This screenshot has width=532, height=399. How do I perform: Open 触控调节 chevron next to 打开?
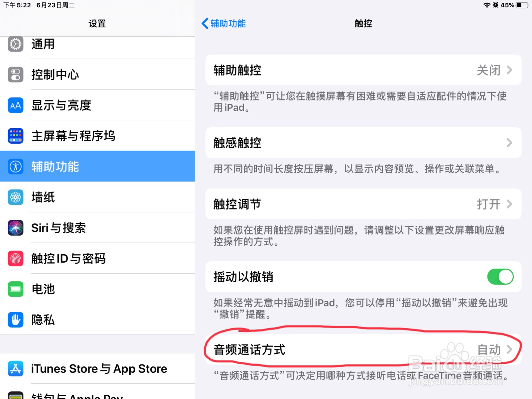(509, 204)
